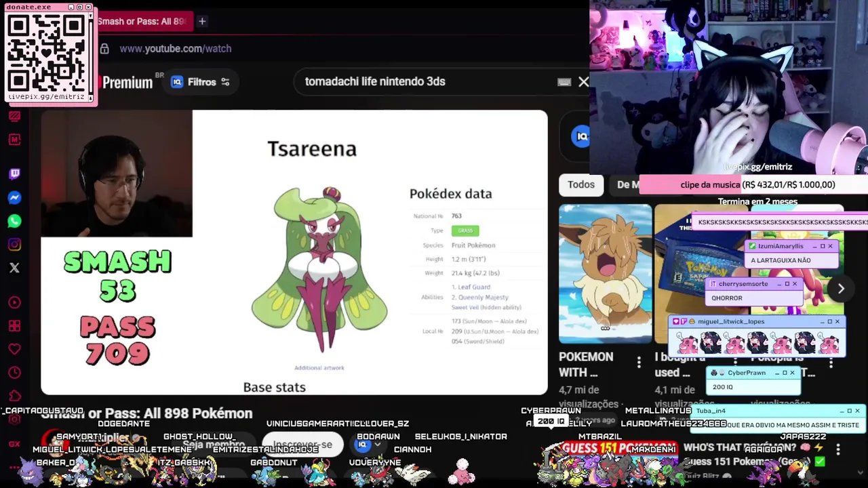868x488 pixels.
Task: Click the filter sliders icon next to Filtros
Action: click(225, 82)
